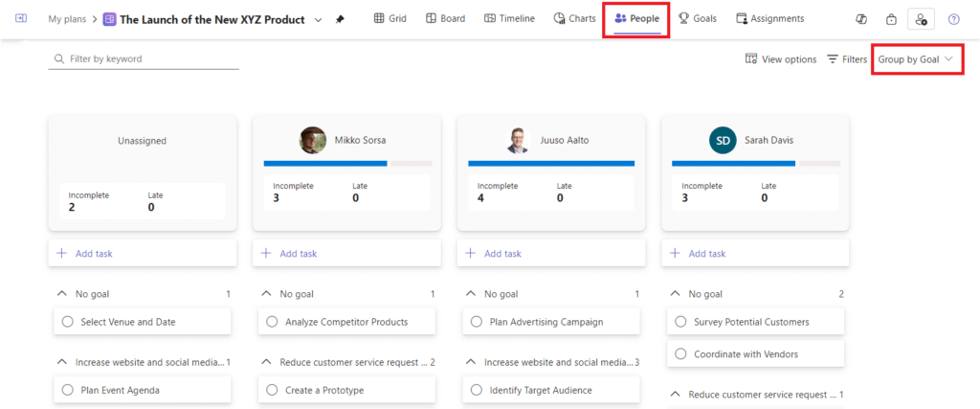Screen dimensions: 980x409
Task: Collapse No goal group under Juuso Aalto
Action: point(471,294)
